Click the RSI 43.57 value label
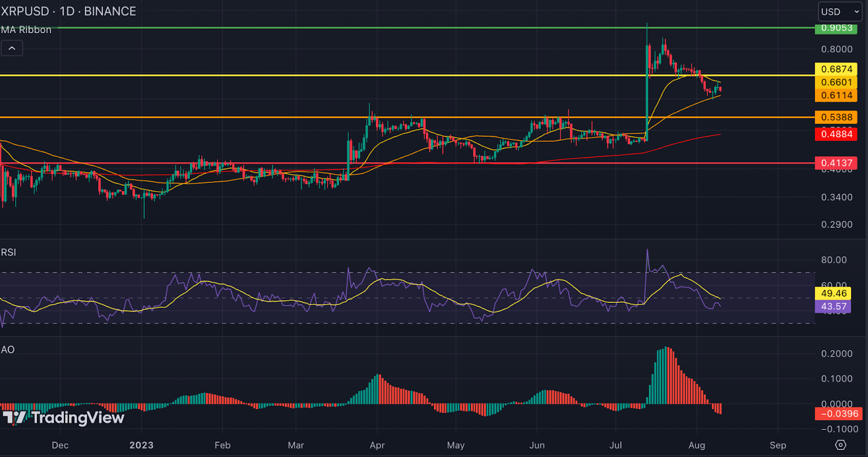The width and height of the screenshot is (868, 457). (x=833, y=307)
